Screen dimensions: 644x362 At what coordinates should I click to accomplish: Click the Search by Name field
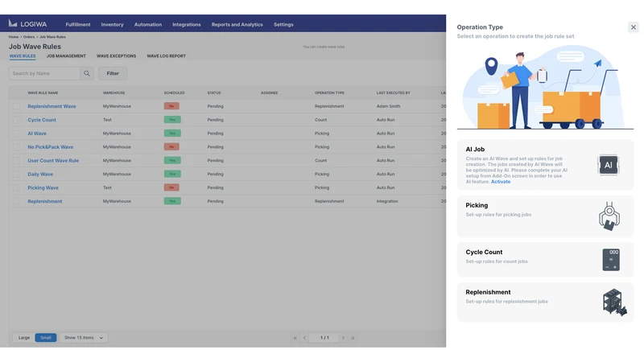tap(44, 73)
